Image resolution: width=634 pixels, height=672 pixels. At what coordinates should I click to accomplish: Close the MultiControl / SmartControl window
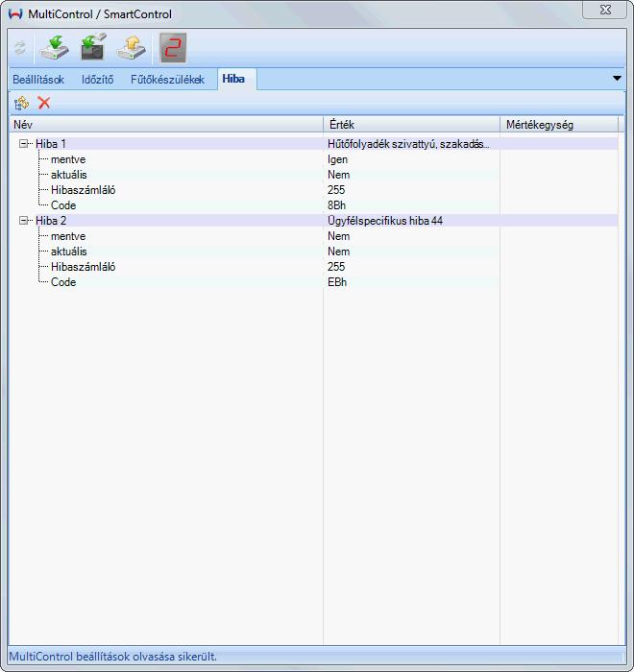click(x=605, y=10)
